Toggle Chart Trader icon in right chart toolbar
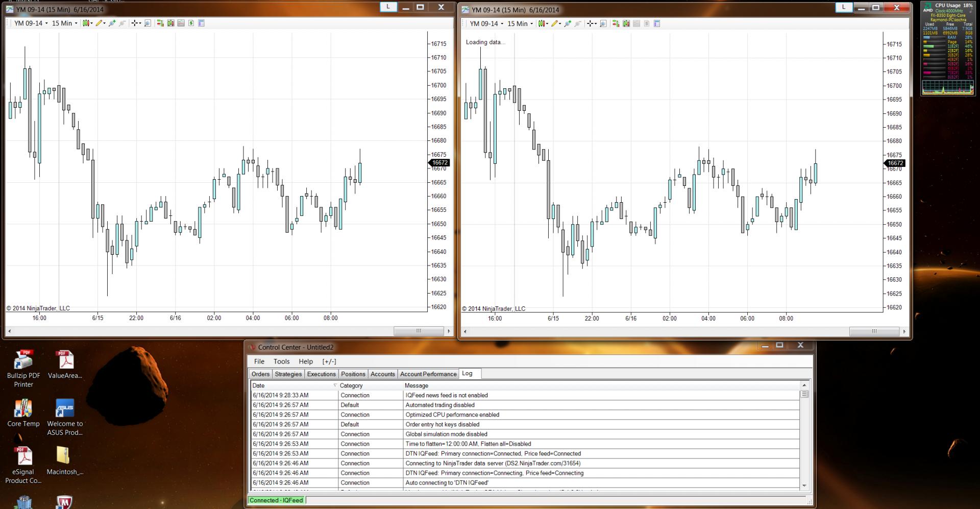 click(616, 23)
